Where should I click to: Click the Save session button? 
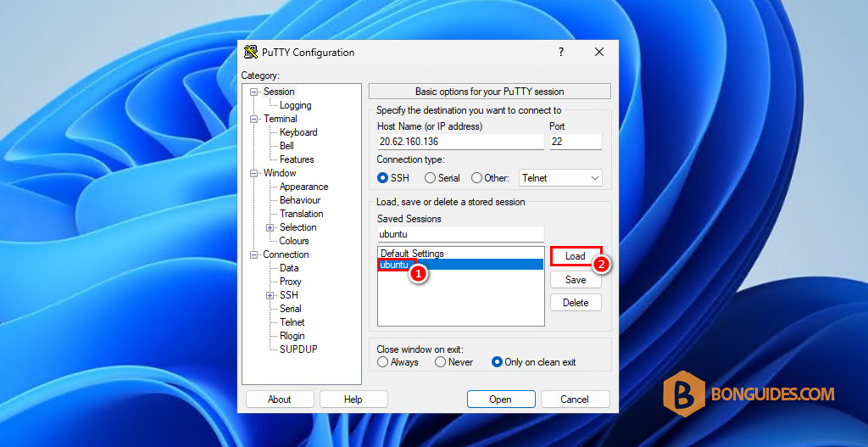pos(576,280)
